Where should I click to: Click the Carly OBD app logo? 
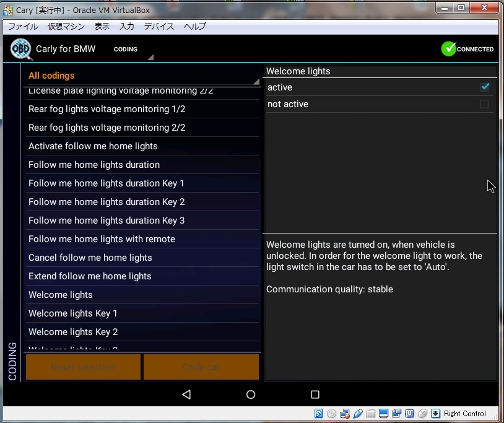tap(21, 49)
